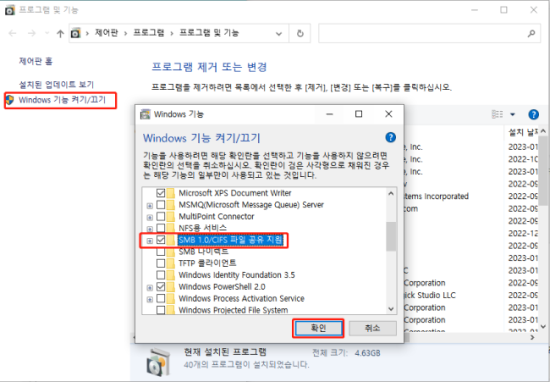Open the address bar history dropdown
Viewport: 550px width, 382px height.
(x=279, y=34)
